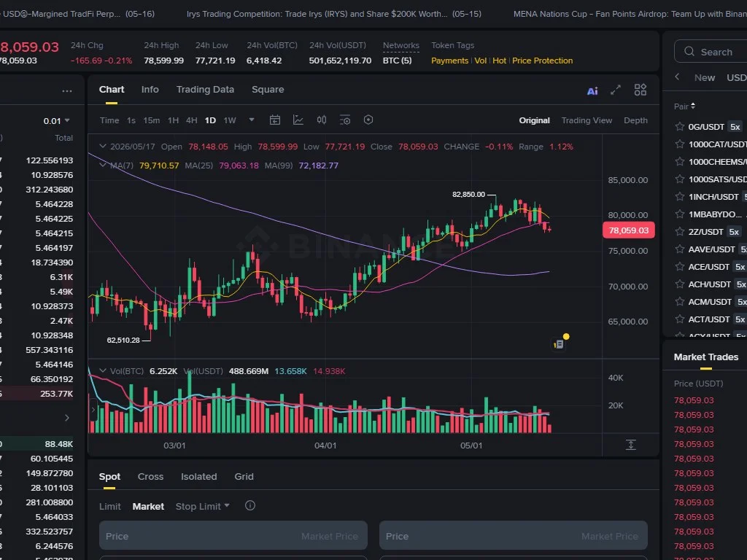
Task: Click the auto-fit price scale icon
Action: 631,445
